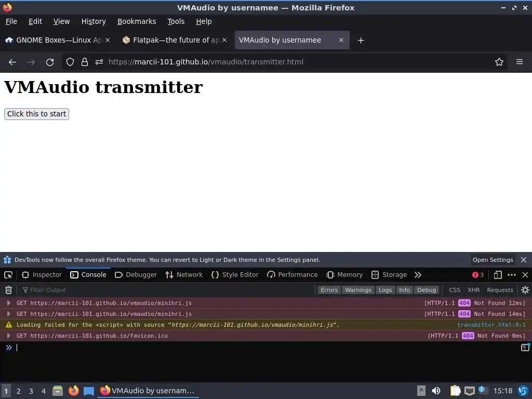Open the clipboard manager tray icon
The width and height of the screenshot is (532, 399).
click(x=455, y=391)
